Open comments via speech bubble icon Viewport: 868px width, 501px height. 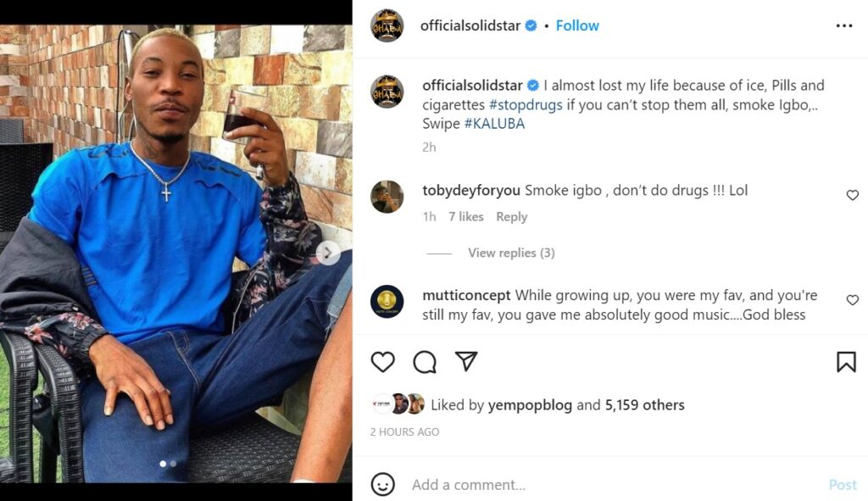425,362
